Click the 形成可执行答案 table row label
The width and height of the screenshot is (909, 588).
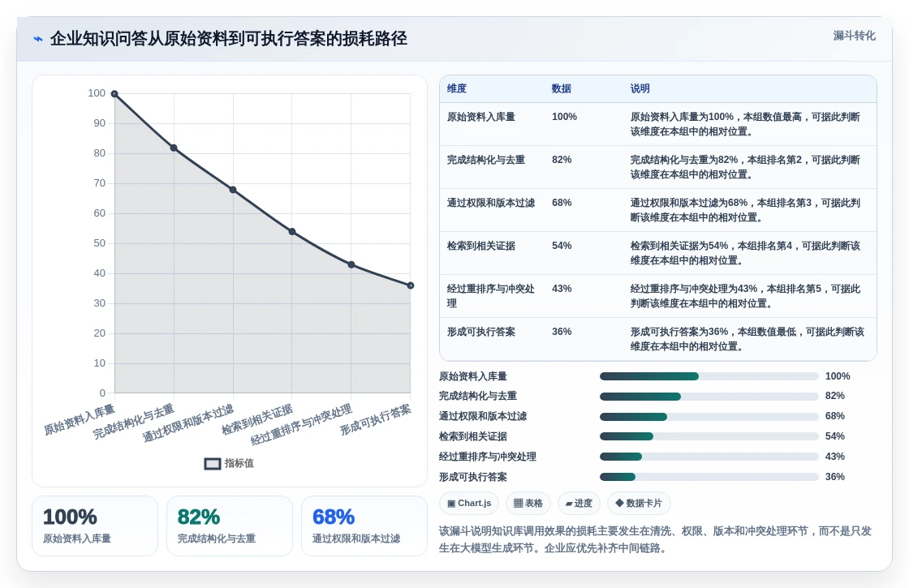481,332
